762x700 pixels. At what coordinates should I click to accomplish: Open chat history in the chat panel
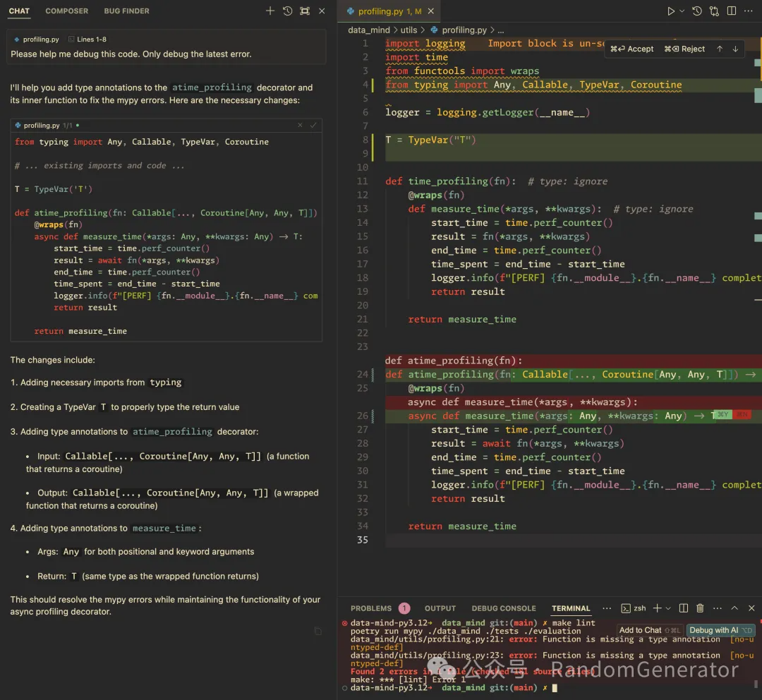288,11
